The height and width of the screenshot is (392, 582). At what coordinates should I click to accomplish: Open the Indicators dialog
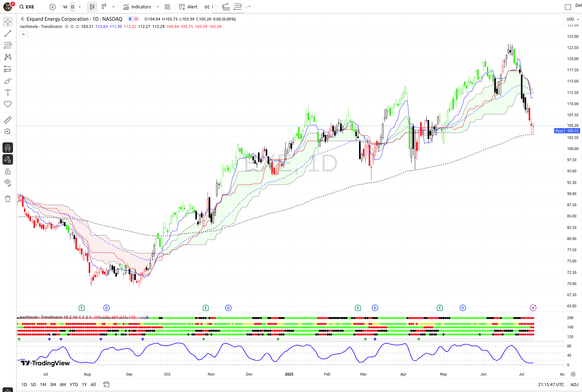(x=137, y=7)
